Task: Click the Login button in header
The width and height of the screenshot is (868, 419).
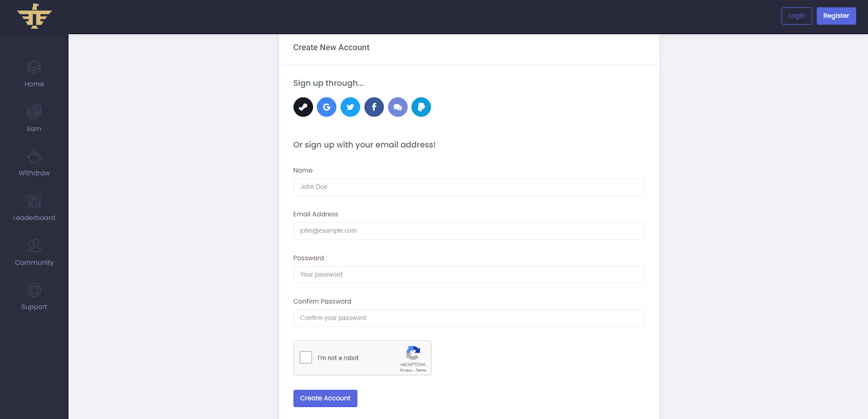Action: pos(796,16)
